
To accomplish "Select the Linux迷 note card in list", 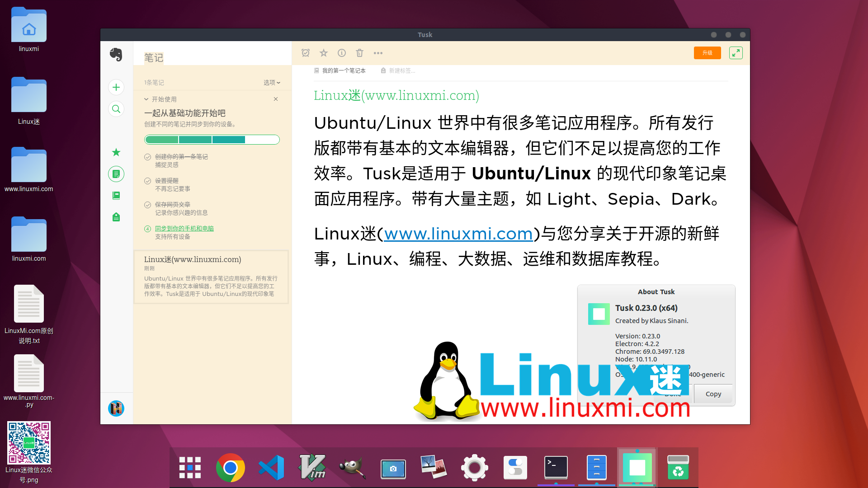I will click(x=211, y=277).
